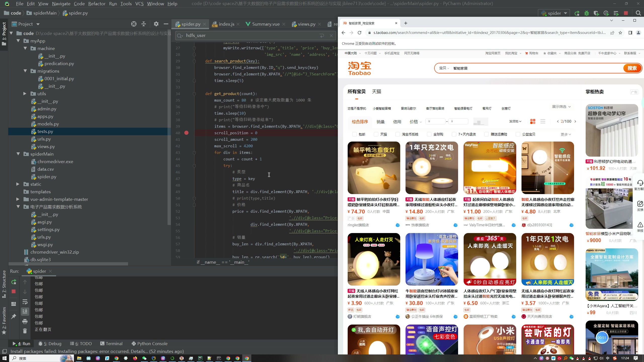Click 小爱智能音箱 suggested search

pos(382,109)
